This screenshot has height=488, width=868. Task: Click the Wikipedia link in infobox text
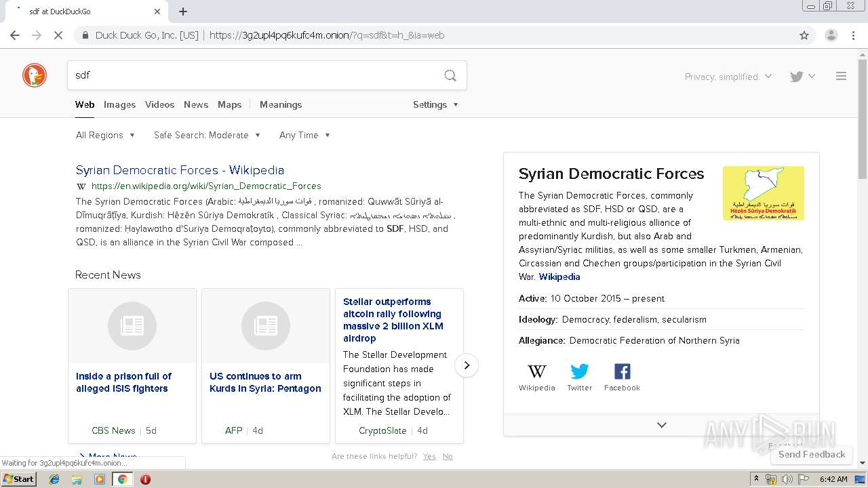[559, 277]
